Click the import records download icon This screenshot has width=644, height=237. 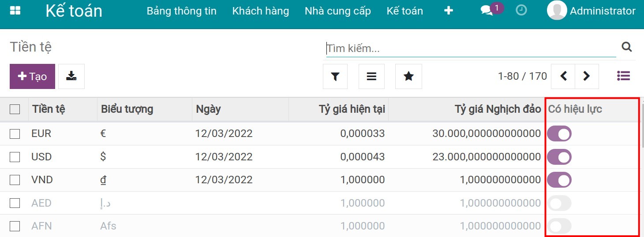pos(71,76)
